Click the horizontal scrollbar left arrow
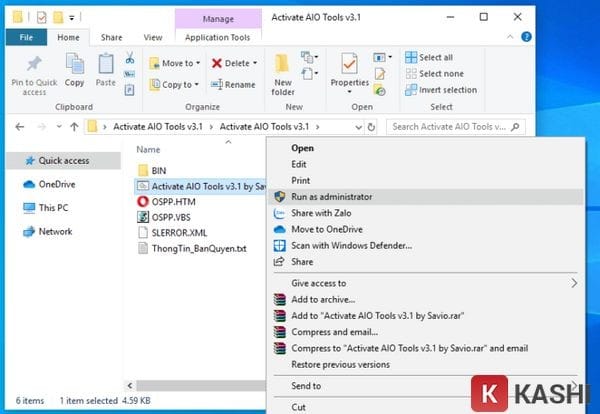600x414 pixels. click(x=130, y=386)
